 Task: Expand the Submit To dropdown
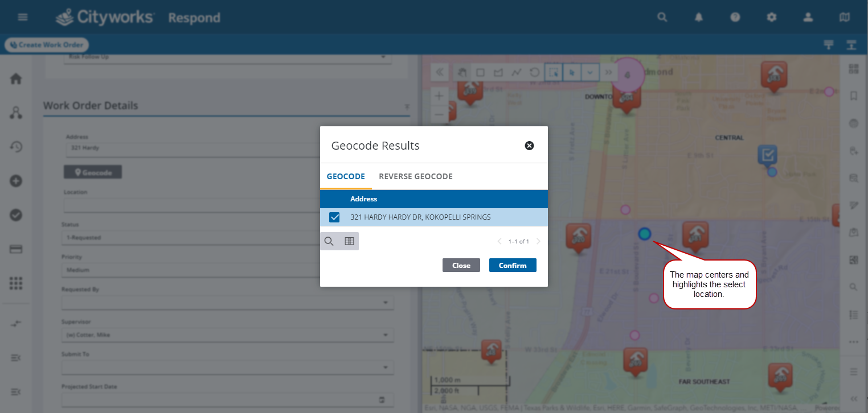point(387,367)
